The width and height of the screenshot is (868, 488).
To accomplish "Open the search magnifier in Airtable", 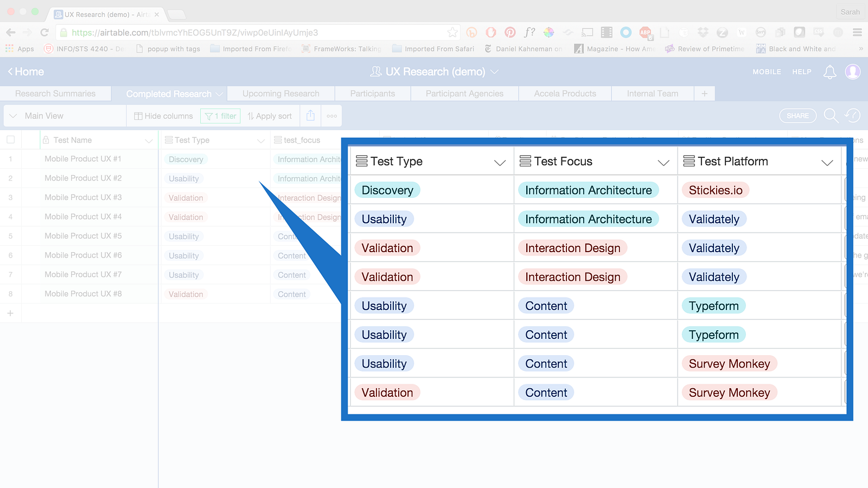I will (831, 115).
